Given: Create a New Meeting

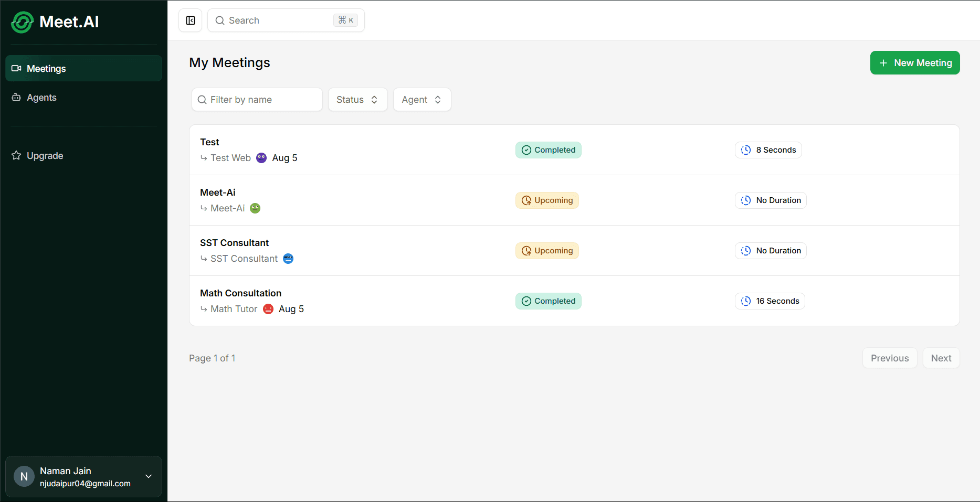Looking at the screenshot, I should pyautogui.click(x=915, y=63).
